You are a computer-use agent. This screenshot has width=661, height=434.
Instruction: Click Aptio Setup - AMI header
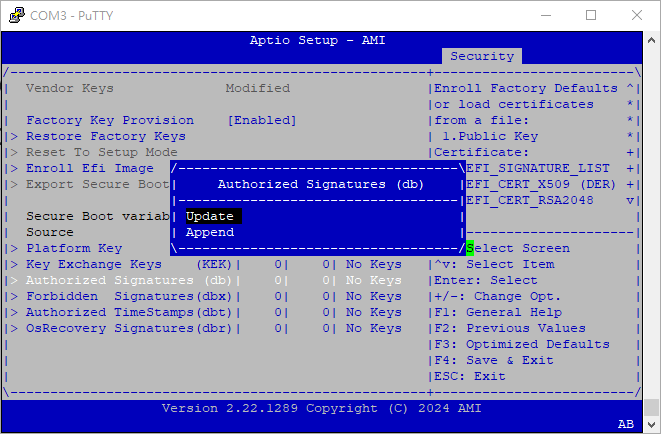(317, 40)
